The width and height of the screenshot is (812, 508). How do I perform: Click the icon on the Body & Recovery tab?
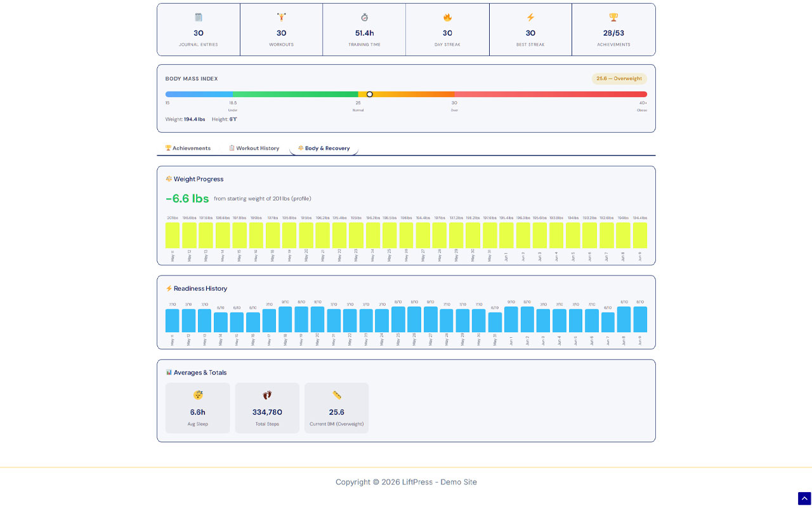click(x=301, y=148)
